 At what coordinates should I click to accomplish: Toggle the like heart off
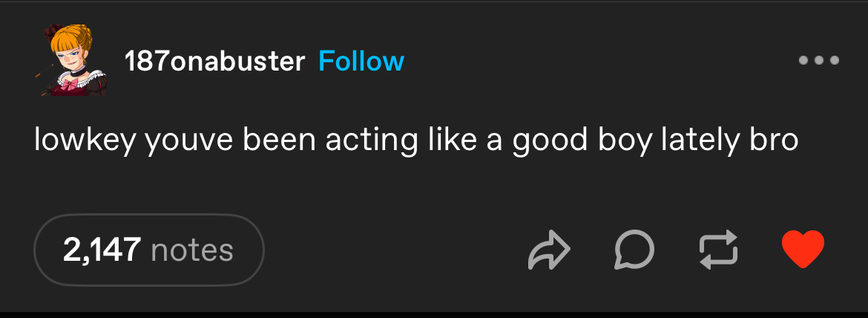(803, 250)
